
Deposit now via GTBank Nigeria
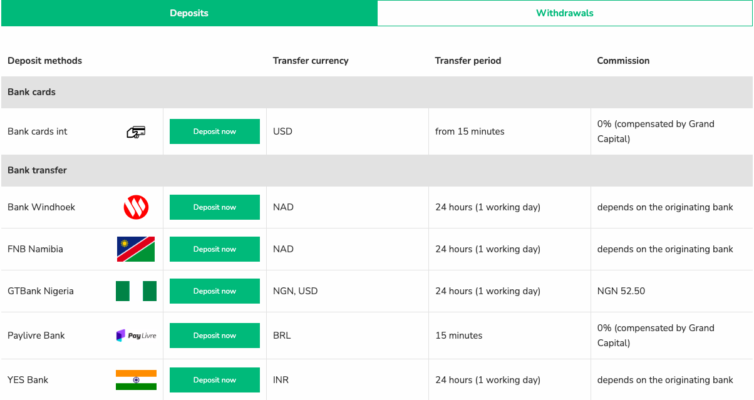click(x=214, y=291)
